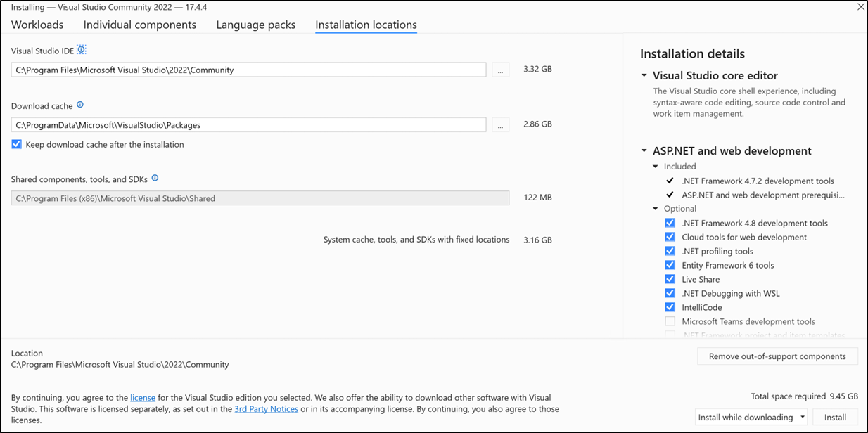This screenshot has width=868, height=433.
Task: Click the Visual Studio IDE path field
Action: (x=248, y=70)
